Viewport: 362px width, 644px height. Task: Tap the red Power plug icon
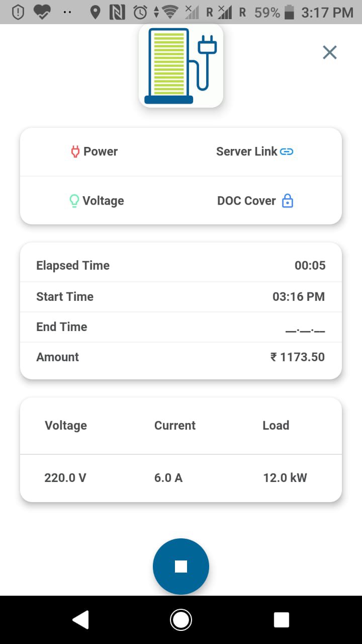pos(75,151)
